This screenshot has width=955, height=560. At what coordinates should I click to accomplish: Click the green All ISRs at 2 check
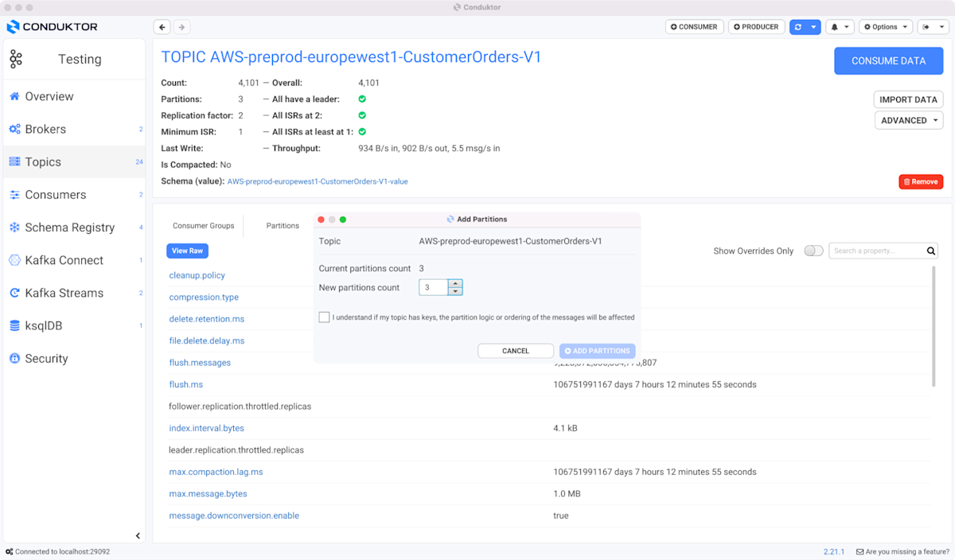[x=362, y=115]
